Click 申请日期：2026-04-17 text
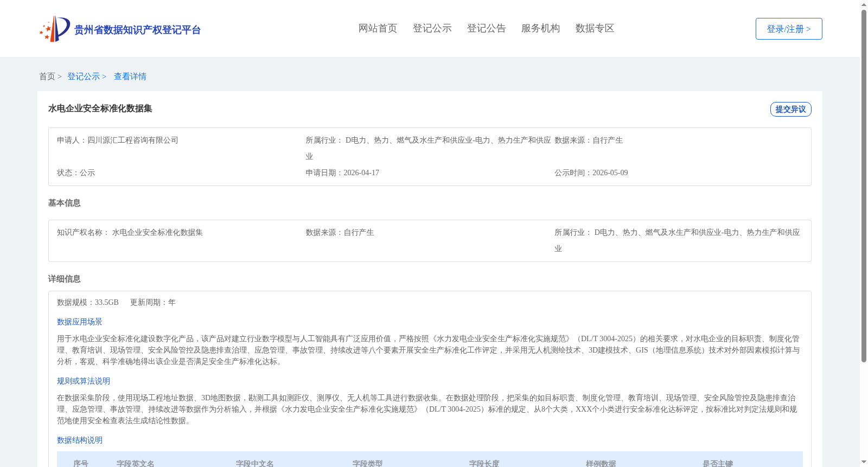 click(342, 172)
